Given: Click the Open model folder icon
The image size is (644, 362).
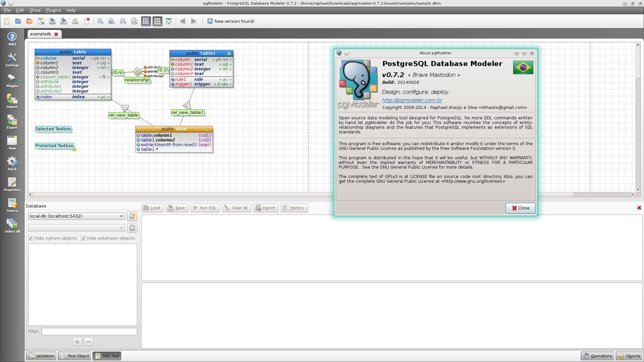Looking at the screenshot, I should click(18, 21).
